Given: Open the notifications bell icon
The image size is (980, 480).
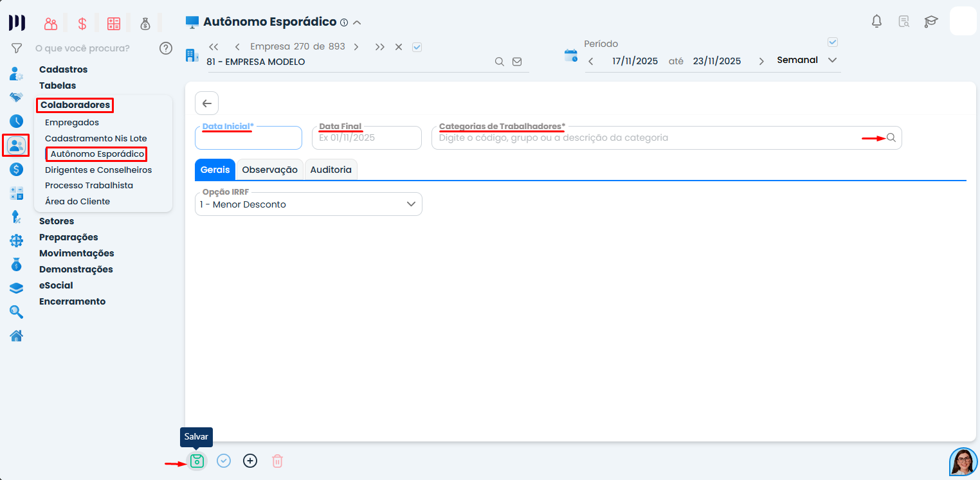Looking at the screenshot, I should point(876,21).
